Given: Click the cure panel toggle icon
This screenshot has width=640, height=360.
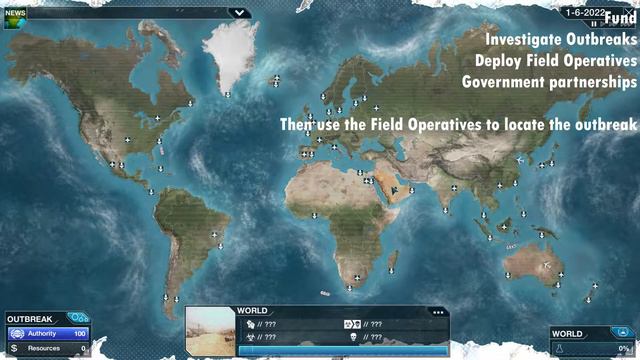Looking at the screenshot, I should pos(622,333).
